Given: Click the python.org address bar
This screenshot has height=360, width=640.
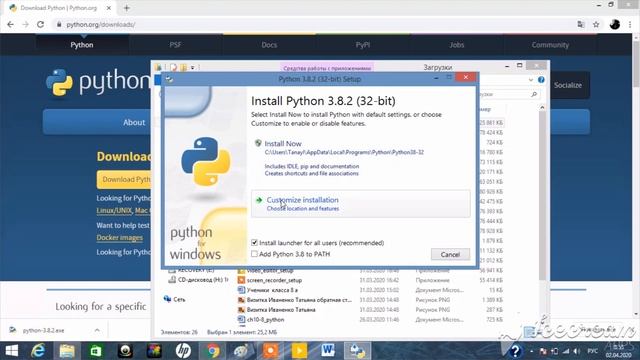Looking at the screenshot, I should (x=314, y=24).
